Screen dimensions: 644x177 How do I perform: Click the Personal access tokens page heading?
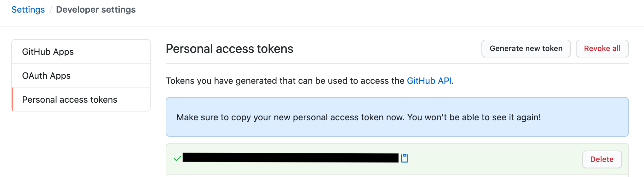(229, 49)
